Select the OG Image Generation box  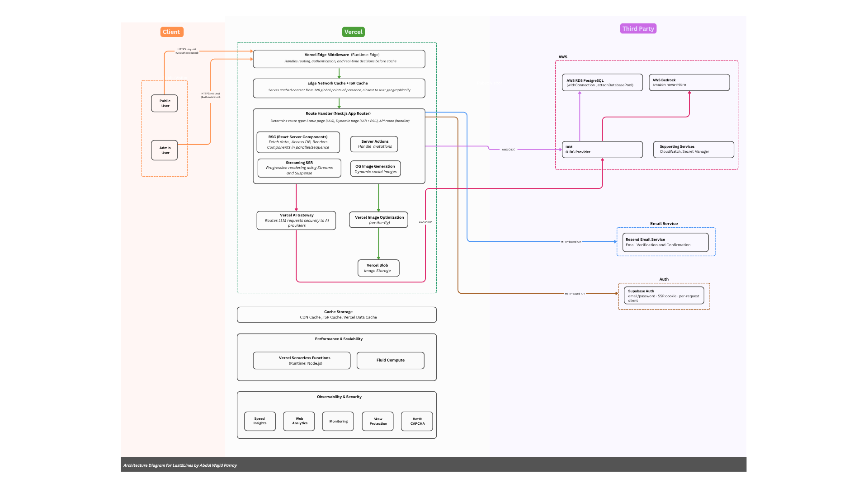click(x=375, y=169)
